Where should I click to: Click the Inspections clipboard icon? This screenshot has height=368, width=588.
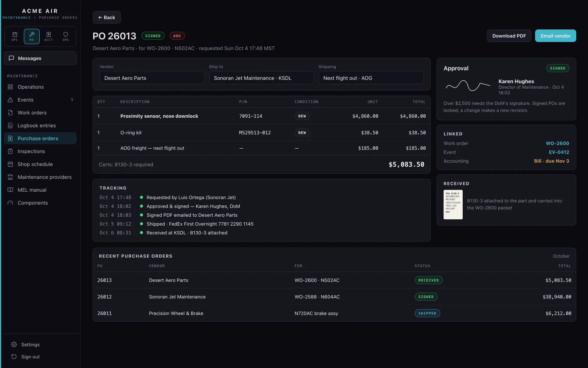pos(10,151)
